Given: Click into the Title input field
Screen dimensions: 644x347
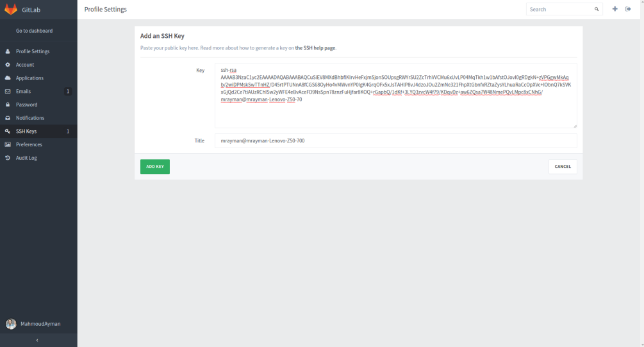Looking at the screenshot, I should [395, 140].
